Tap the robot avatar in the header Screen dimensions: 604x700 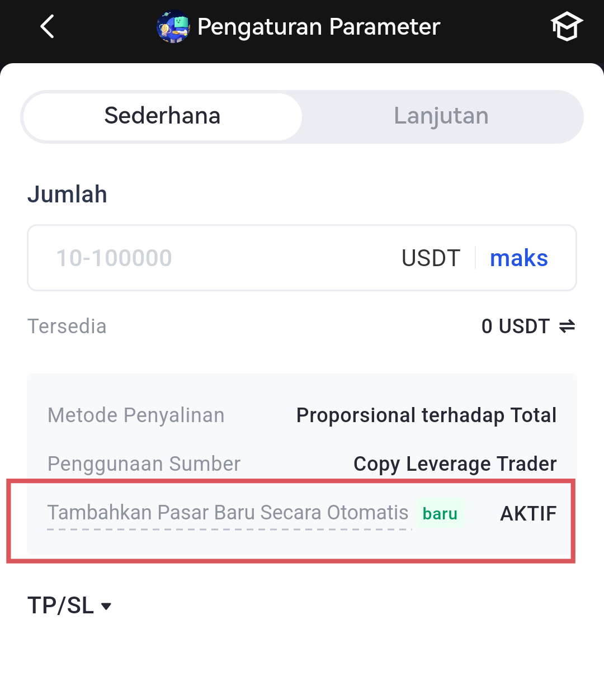click(x=173, y=27)
